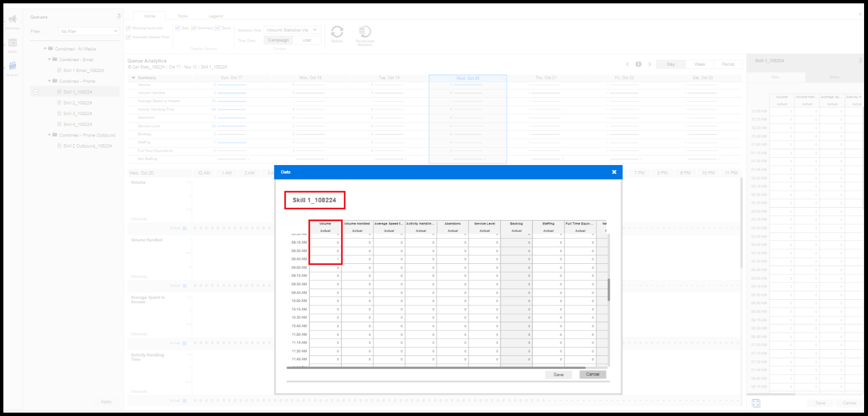Screen dimensions: 868x416
Task: Uncheck the Summary display option
Action: pos(194,28)
